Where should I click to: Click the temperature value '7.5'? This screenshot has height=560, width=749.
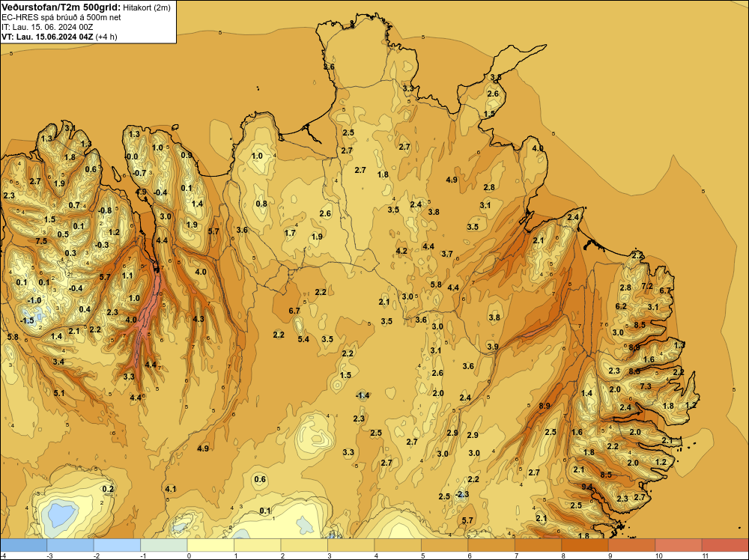(41, 241)
